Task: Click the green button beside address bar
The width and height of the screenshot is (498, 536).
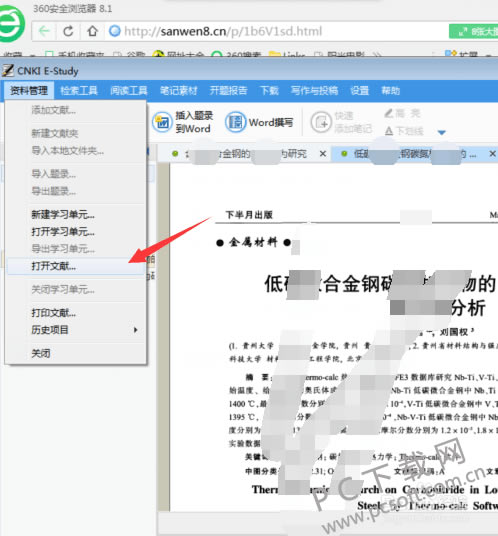Action: (x=474, y=31)
